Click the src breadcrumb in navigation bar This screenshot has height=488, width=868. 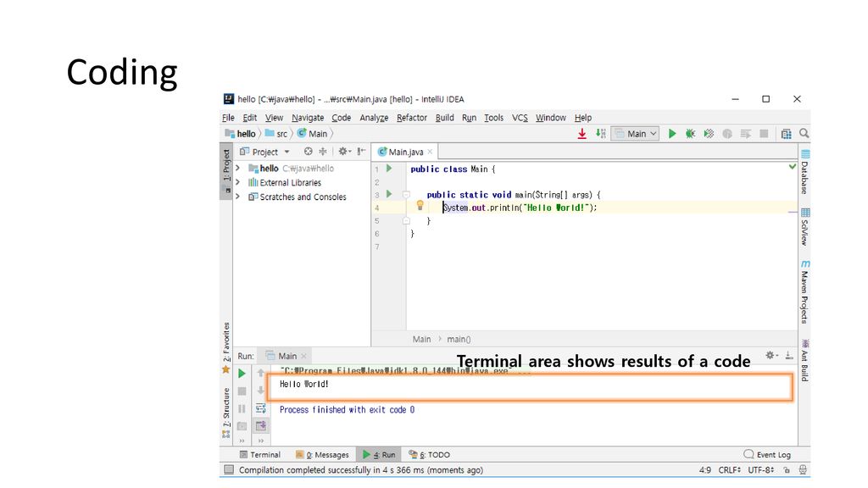coord(277,133)
